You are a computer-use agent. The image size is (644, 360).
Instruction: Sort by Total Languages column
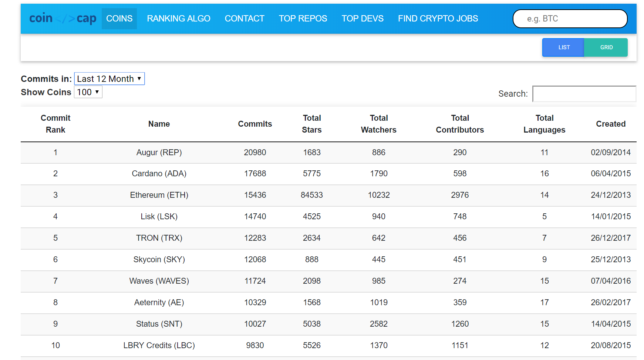coord(544,124)
